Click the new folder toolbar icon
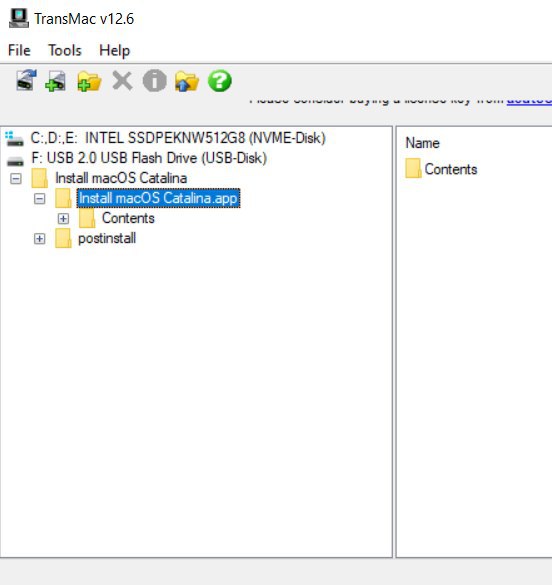552x585 pixels. pos(89,81)
